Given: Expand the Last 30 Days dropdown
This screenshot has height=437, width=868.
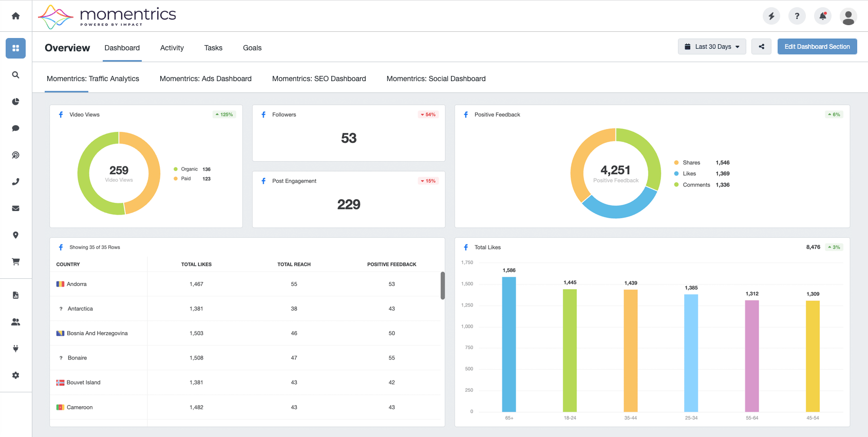Looking at the screenshot, I should pyautogui.click(x=712, y=47).
